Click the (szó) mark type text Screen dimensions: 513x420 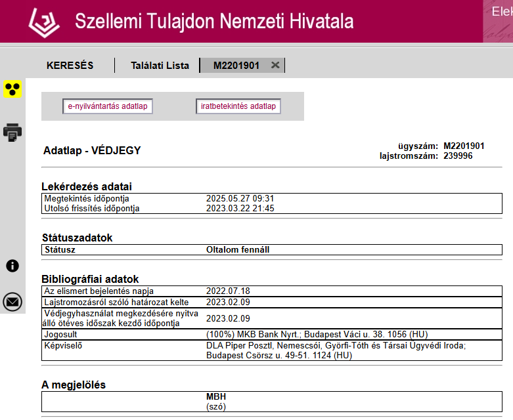coord(216,407)
